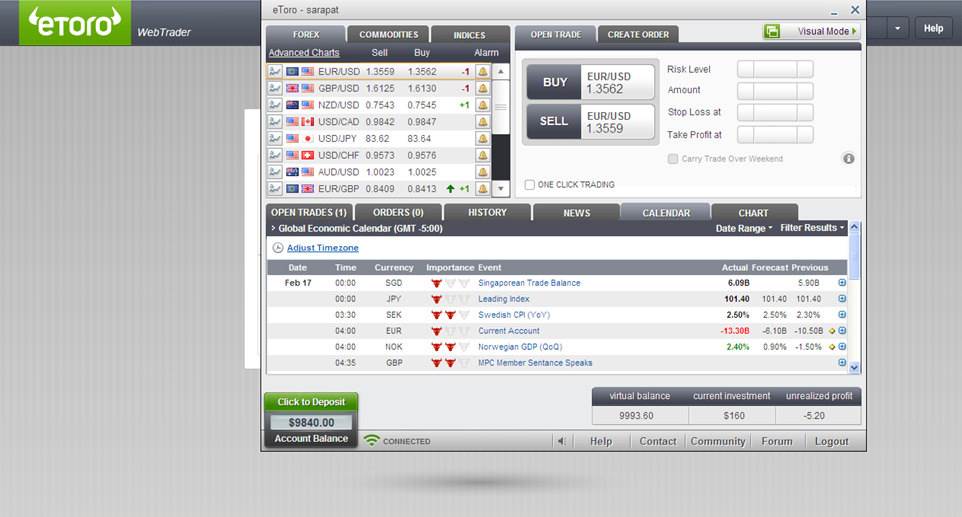
Task: Click the Risk Level stepper field
Action: pyautogui.click(x=775, y=69)
